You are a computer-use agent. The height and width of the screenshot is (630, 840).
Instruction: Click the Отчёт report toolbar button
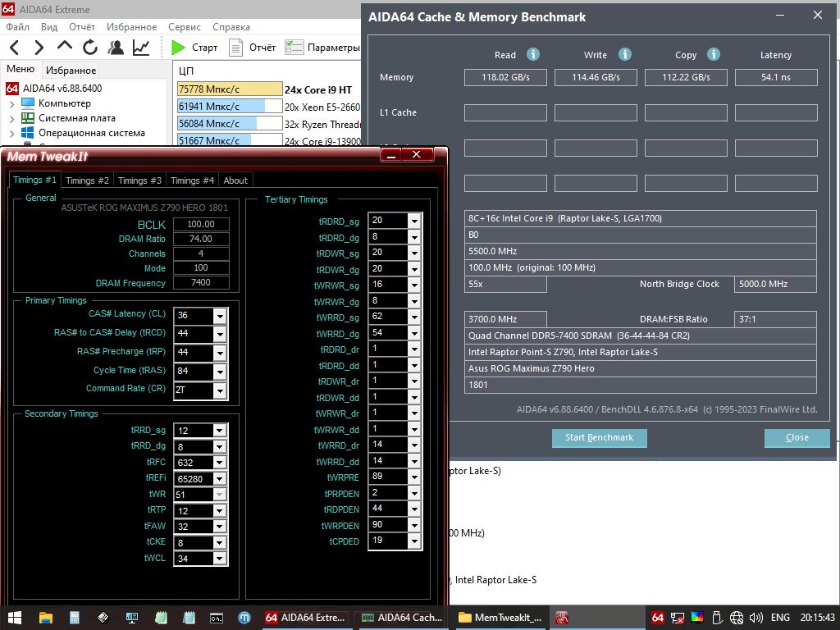point(253,48)
